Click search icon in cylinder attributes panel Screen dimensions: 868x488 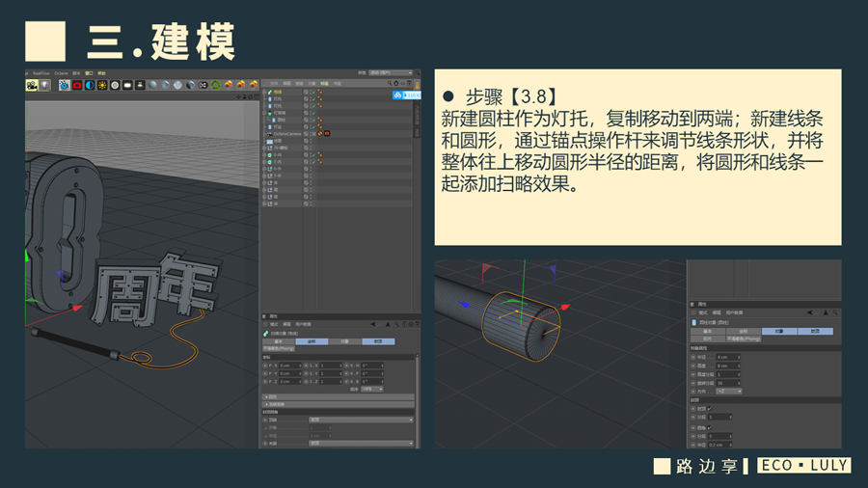pos(835,312)
